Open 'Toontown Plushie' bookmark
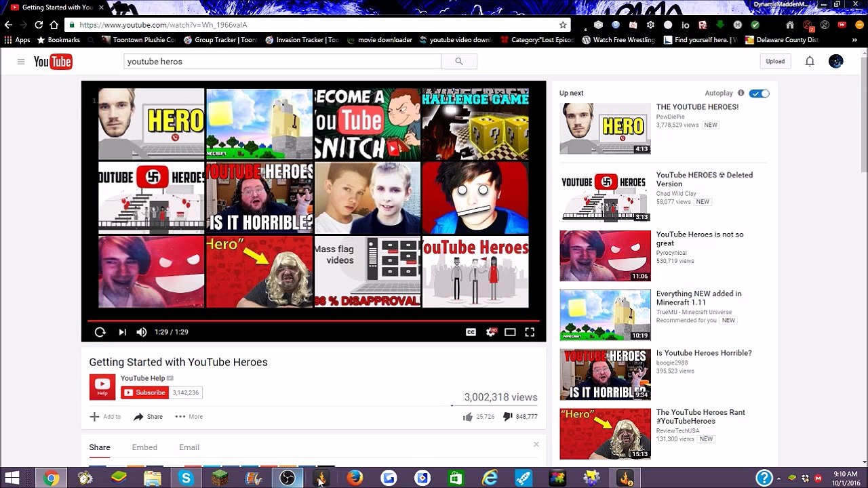The height and width of the screenshot is (488, 868). click(138, 40)
